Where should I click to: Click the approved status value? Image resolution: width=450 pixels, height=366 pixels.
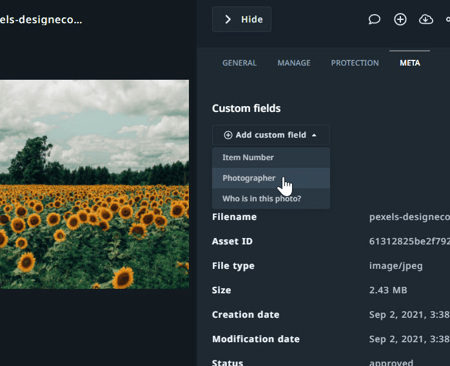tap(391, 363)
